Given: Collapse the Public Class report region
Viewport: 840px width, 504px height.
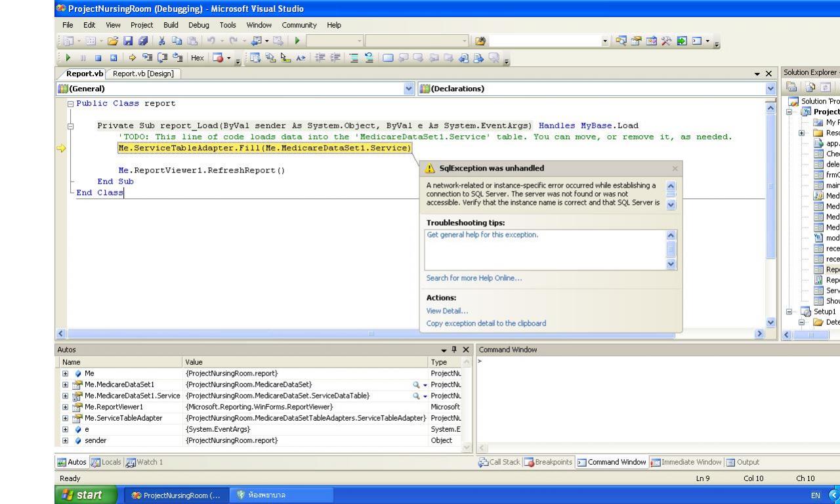Looking at the screenshot, I should coord(71,104).
